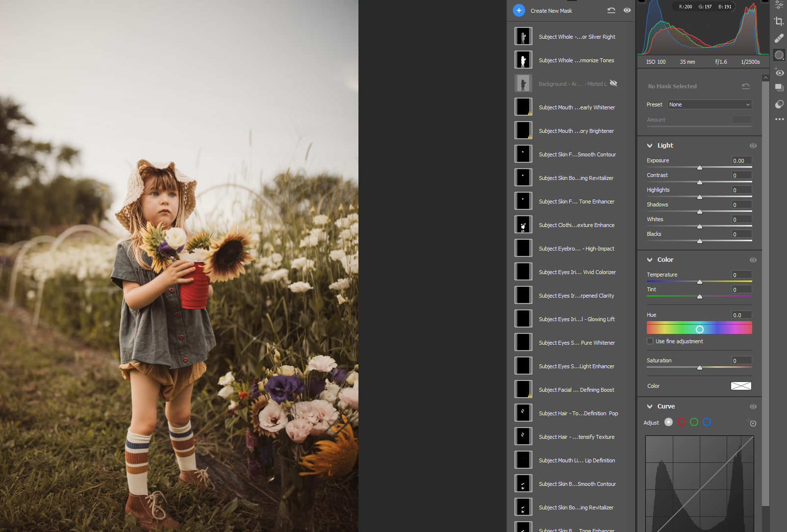
Task: Enable Use fine adjustment checkbox
Action: click(650, 341)
